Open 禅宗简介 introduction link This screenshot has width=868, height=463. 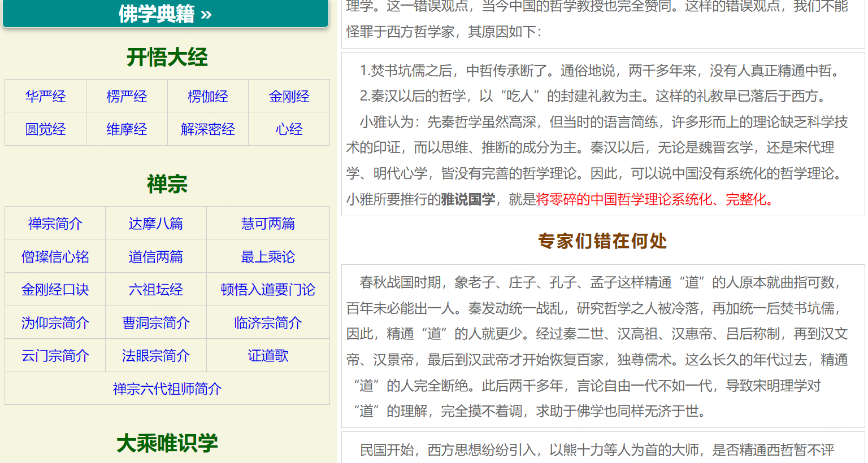(x=55, y=224)
